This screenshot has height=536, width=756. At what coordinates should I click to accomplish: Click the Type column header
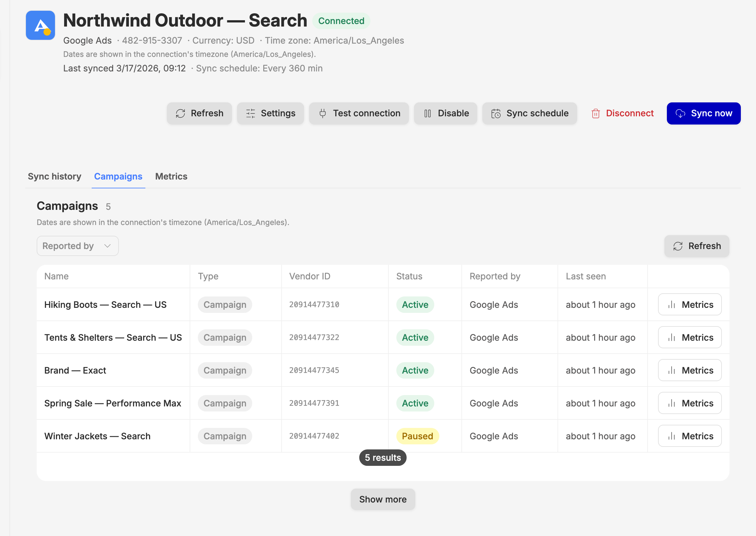coord(208,276)
